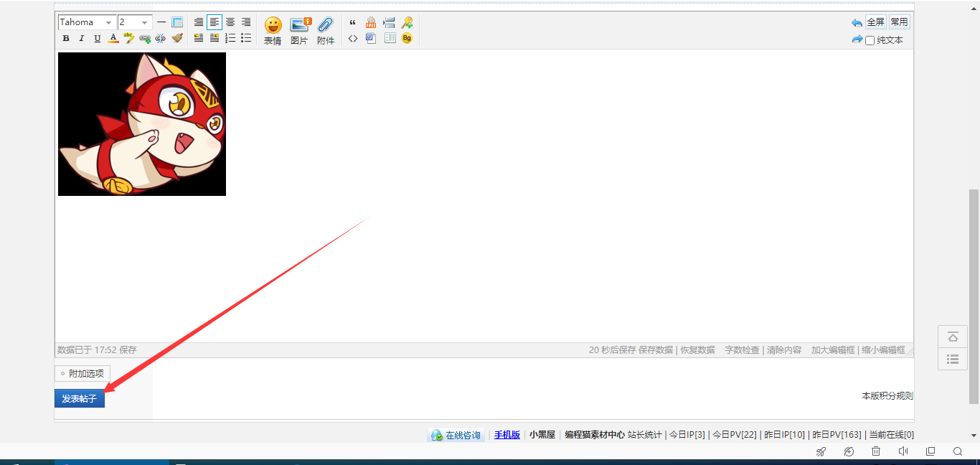Clear formatting with the brush icon
The width and height of the screenshot is (980, 465).
pos(176,38)
